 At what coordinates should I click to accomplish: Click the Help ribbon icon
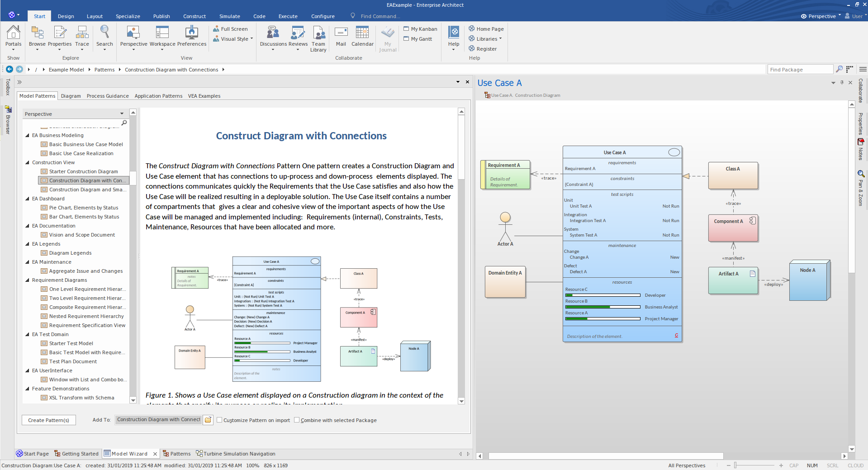[x=454, y=38]
